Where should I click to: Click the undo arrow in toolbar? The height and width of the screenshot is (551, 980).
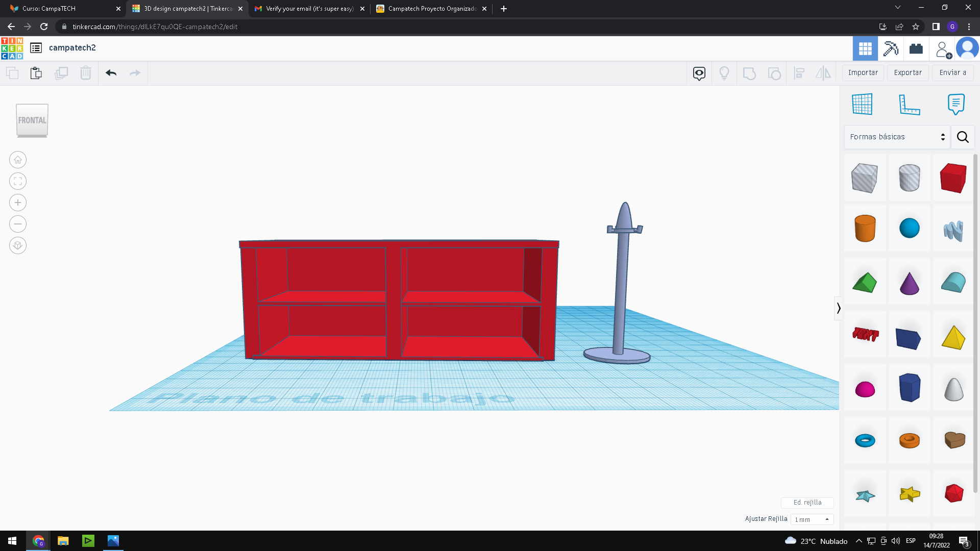[111, 73]
